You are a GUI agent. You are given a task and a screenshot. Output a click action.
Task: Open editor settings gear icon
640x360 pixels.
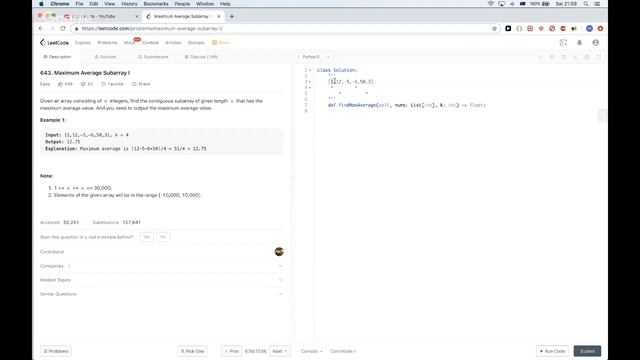point(587,57)
